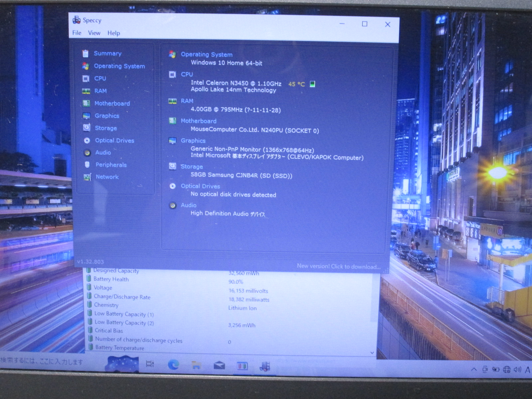Open the Help menu
Image resolution: width=532 pixels, height=399 pixels.
(113, 33)
